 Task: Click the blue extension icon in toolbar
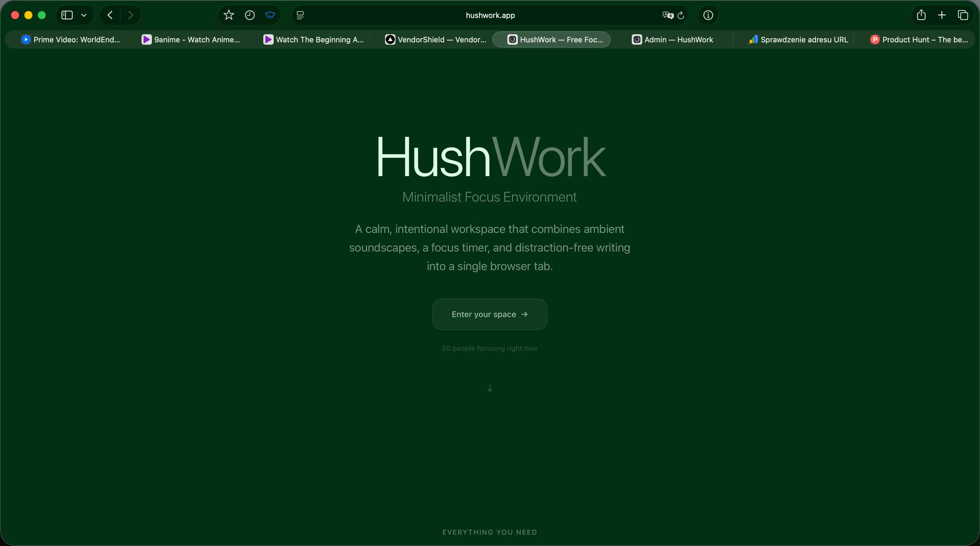click(x=270, y=15)
